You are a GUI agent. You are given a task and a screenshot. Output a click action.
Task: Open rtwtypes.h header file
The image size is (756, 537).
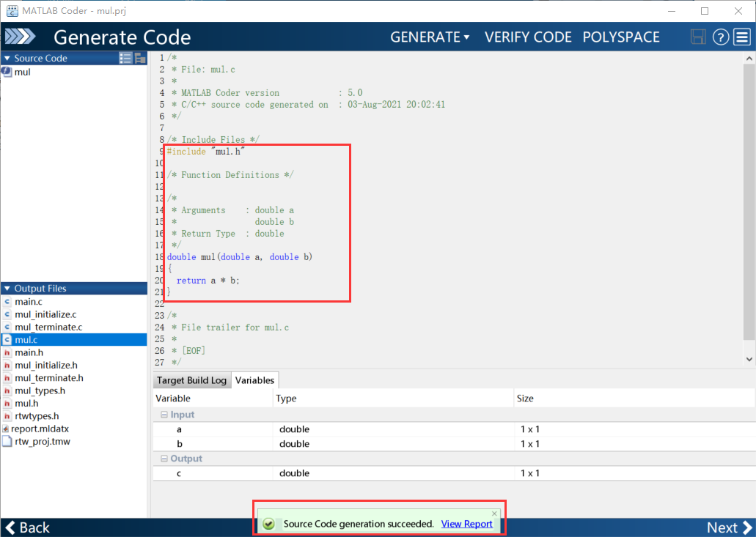pyautogui.click(x=37, y=415)
